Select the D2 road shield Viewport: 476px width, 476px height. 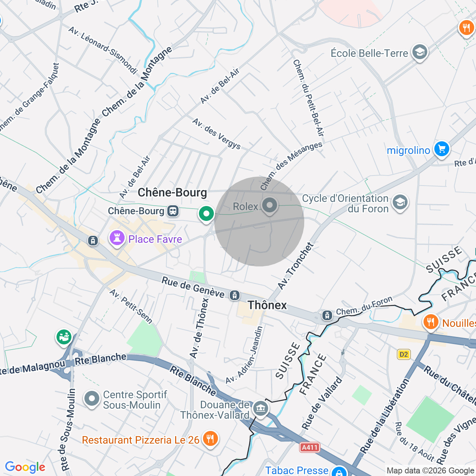point(403,354)
